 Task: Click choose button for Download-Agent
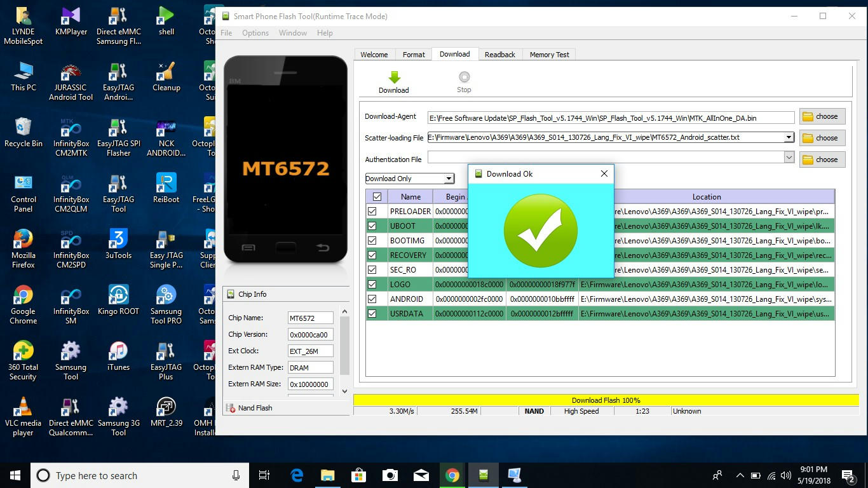click(x=822, y=116)
